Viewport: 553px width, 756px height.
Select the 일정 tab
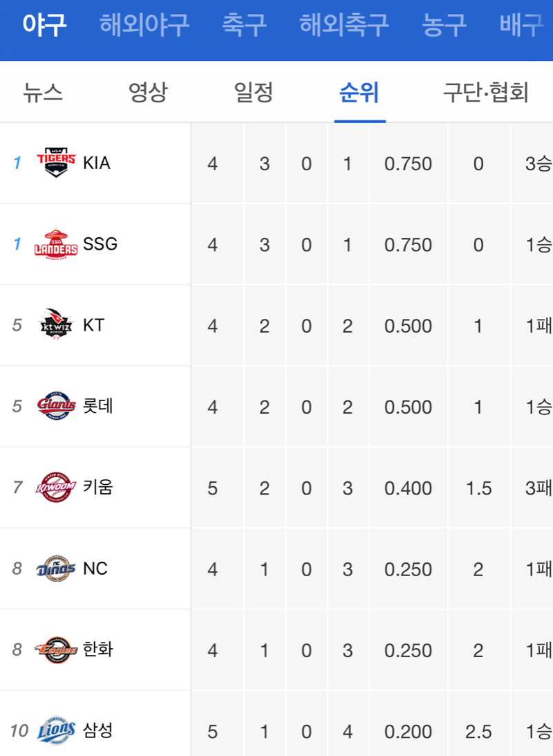(x=254, y=92)
